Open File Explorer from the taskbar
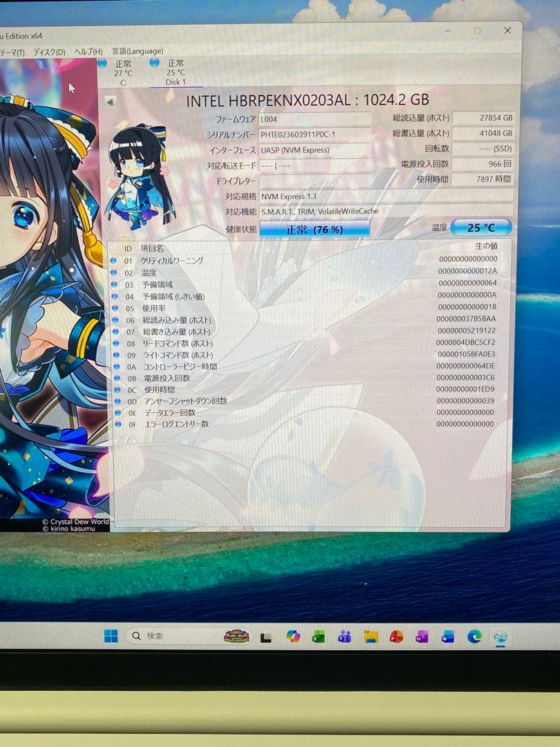 (x=371, y=636)
